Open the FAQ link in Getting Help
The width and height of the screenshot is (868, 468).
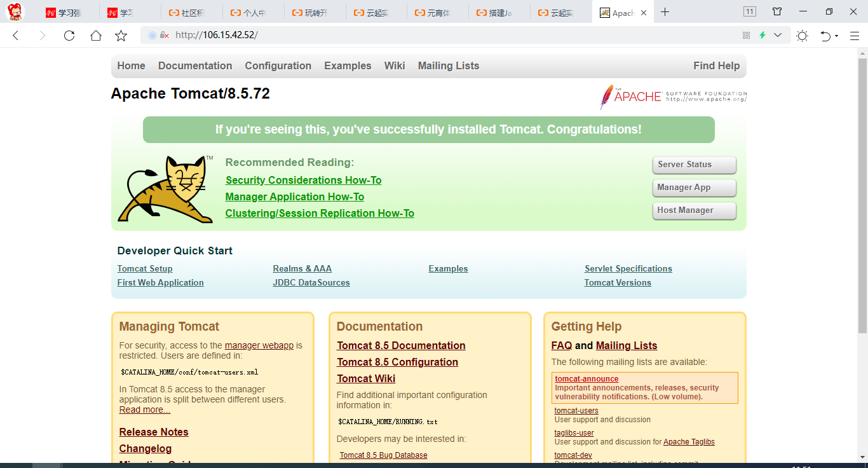coord(562,346)
